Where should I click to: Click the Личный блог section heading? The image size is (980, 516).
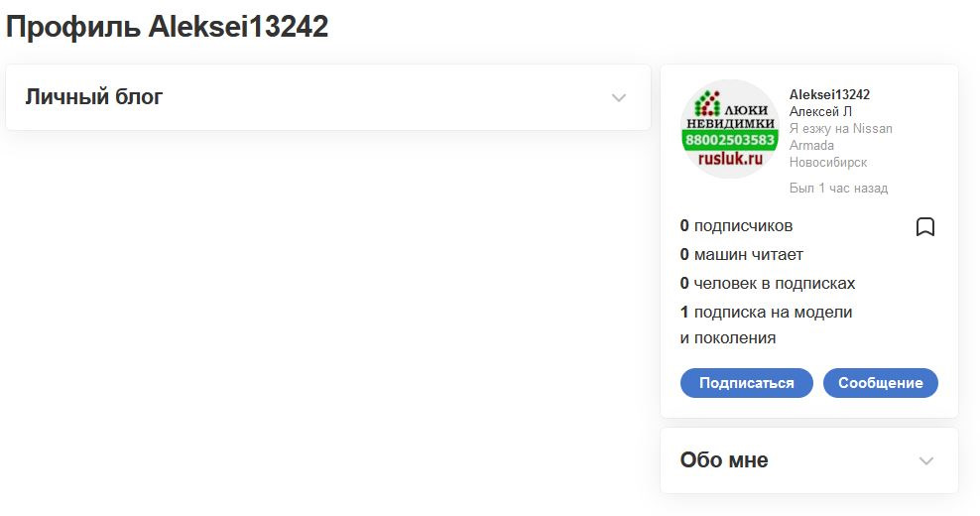tap(94, 97)
